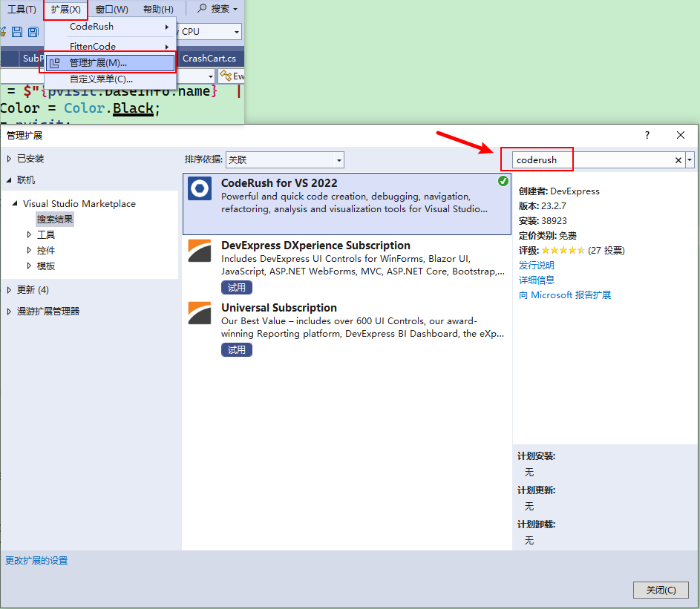Select the CodeRush for VS 2022 result
This screenshot has height=609, width=700.
(347, 204)
